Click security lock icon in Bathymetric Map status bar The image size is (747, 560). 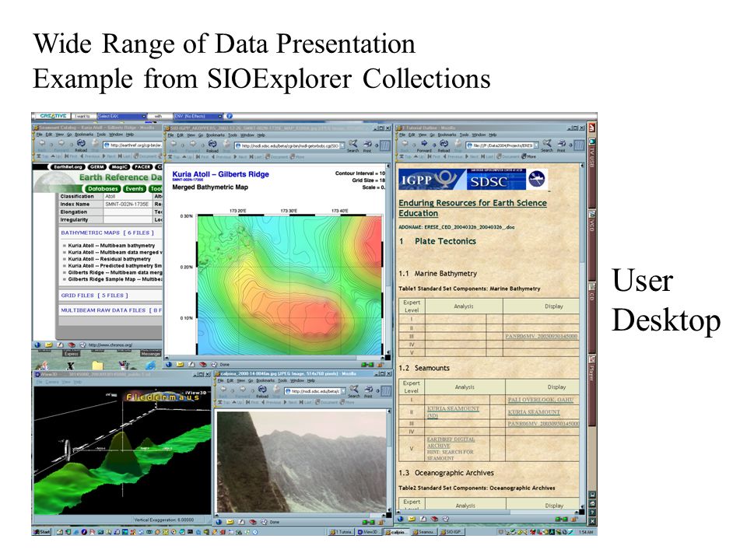381,364
